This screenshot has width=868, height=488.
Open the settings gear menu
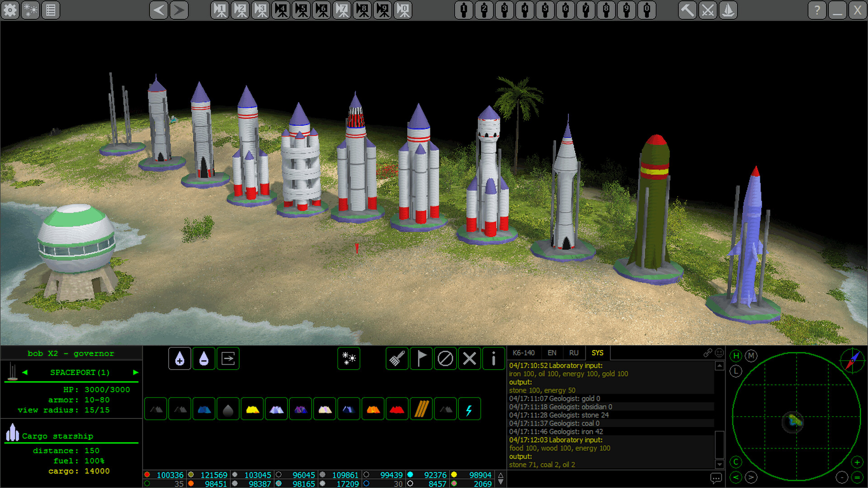9,10
